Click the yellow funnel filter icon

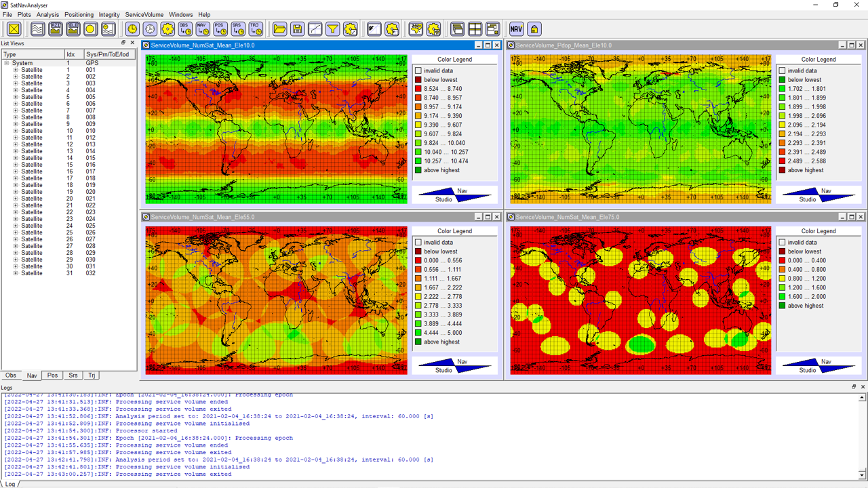(x=332, y=28)
